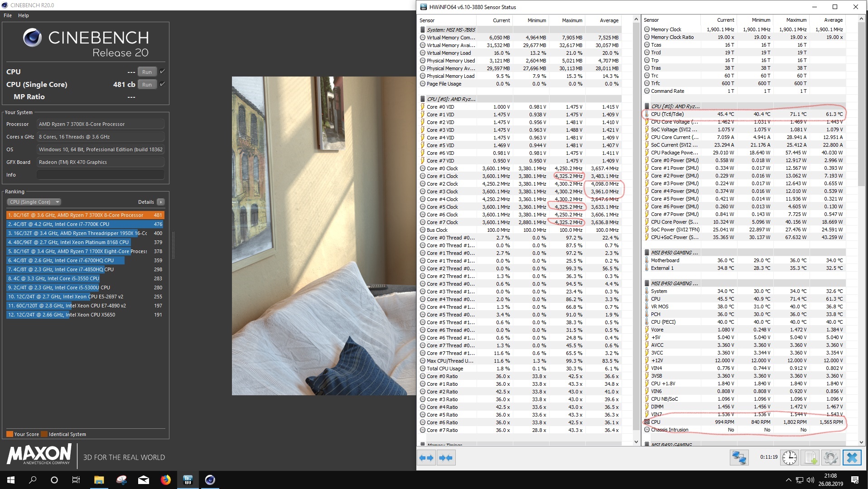Viewport: 868px width, 489px height.
Task: Toggle the checkbox beside the CPU test
Action: 162,72
